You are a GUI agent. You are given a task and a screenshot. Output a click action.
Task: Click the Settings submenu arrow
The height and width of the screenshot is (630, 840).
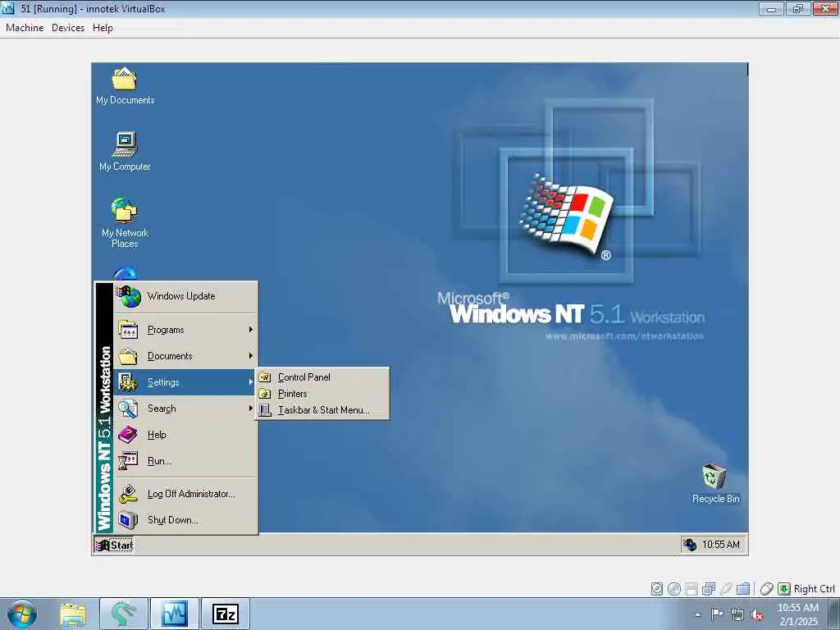click(x=250, y=382)
